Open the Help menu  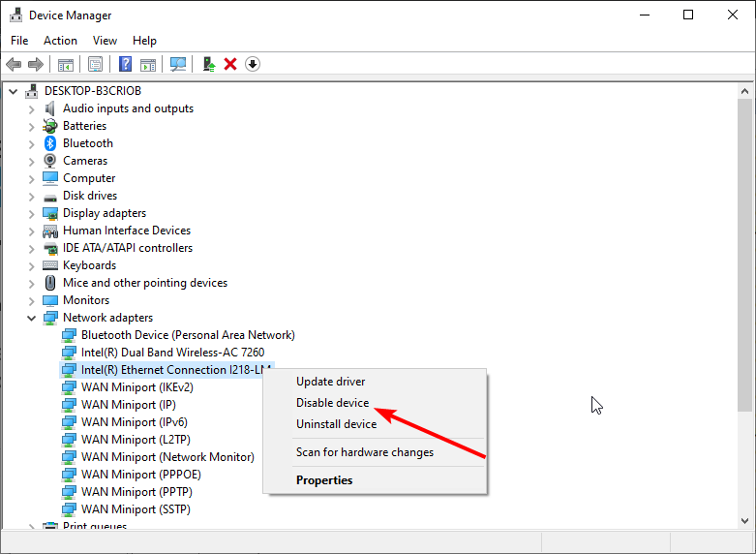click(x=144, y=41)
